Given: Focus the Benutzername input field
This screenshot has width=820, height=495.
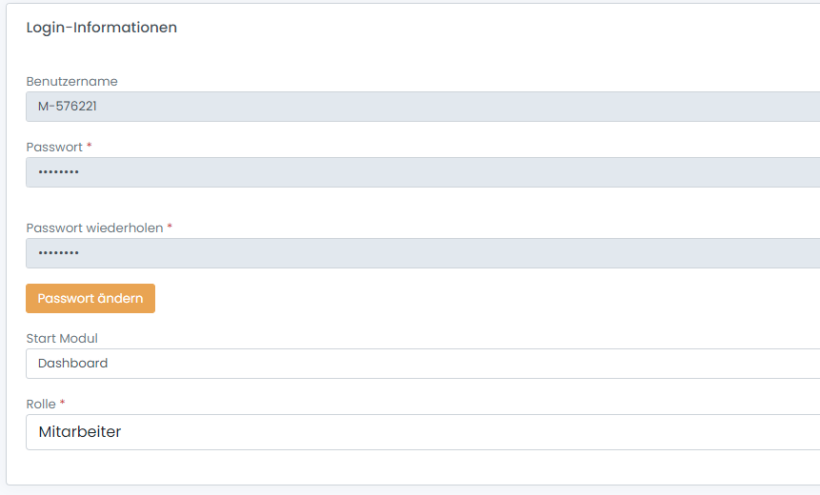Looking at the screenshot, I should (x=422, y=107).
